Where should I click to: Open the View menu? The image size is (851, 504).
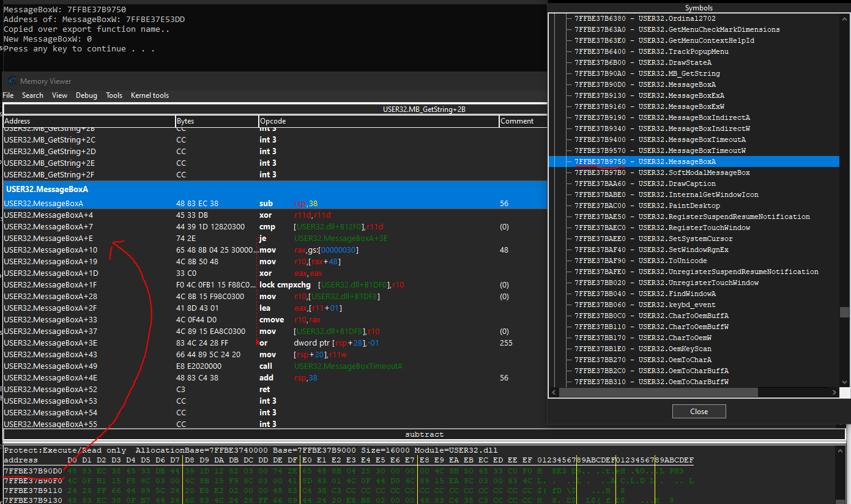[x=60, y=95]
